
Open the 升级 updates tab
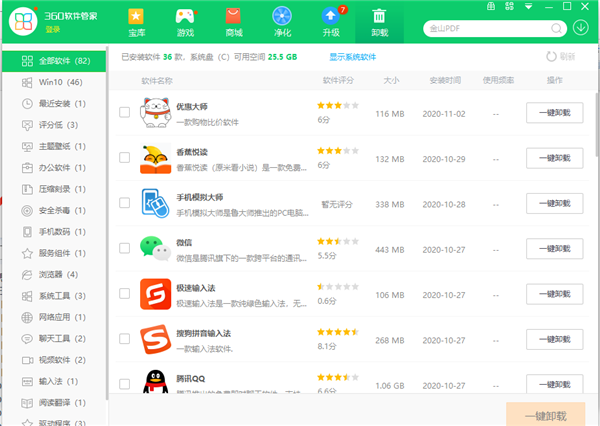coord(331,22)
